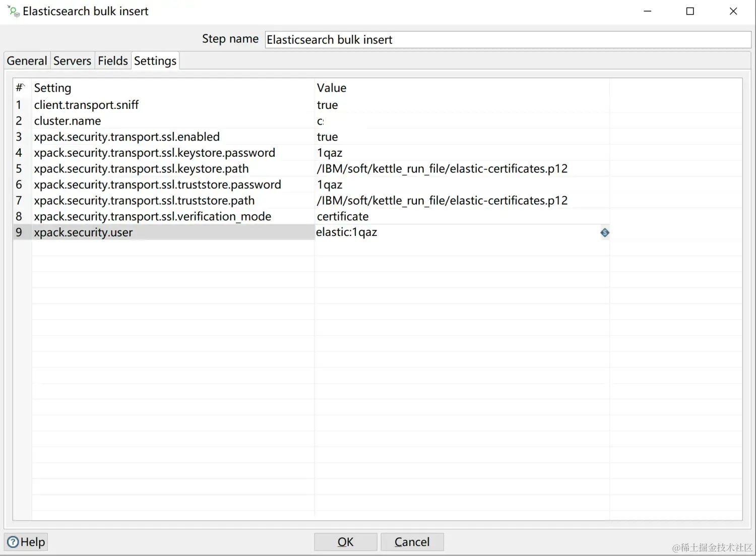Click the elastic:1qaz value field
Image resolution: width=756 pixels, height=556 pixels.
pos(457,232)
